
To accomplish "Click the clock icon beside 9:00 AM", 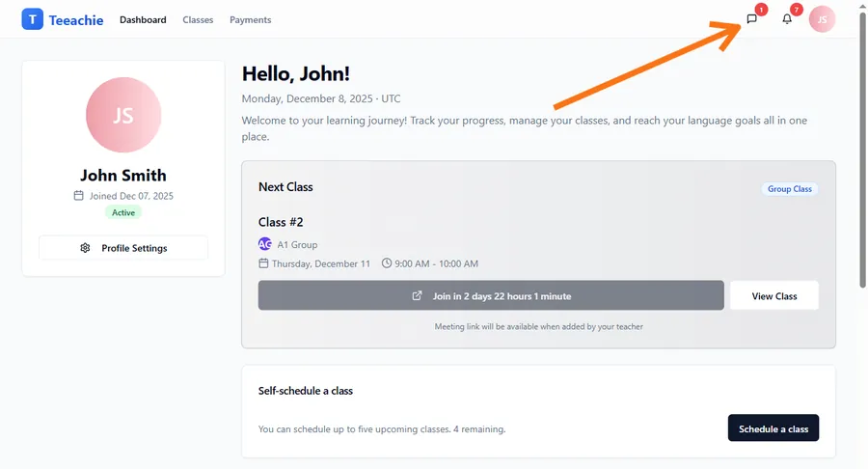I will click(387, 263).
